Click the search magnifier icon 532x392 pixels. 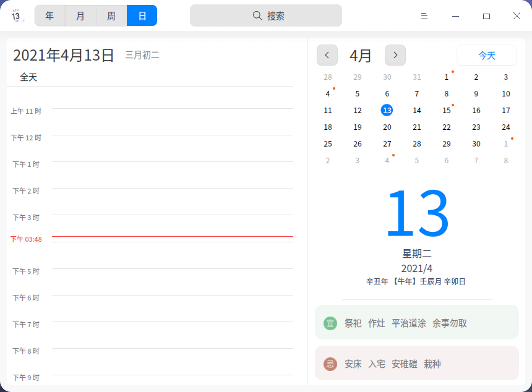point(257,15)
